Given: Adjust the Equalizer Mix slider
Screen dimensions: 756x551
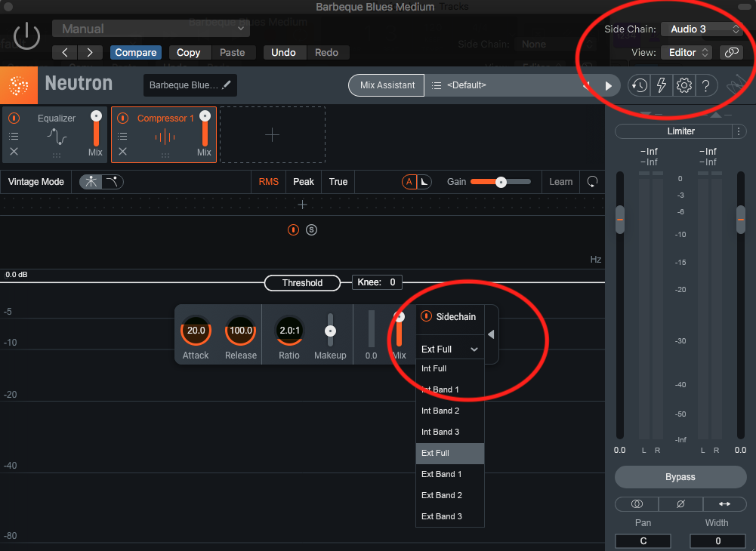Looking at the screenshot, I should click(96, 129).
